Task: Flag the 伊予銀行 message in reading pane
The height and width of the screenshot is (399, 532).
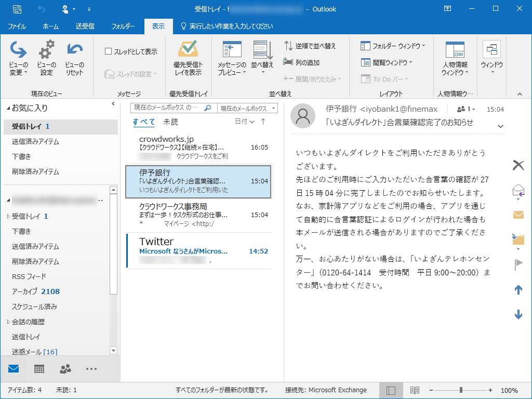Action: tap(518, 264)
